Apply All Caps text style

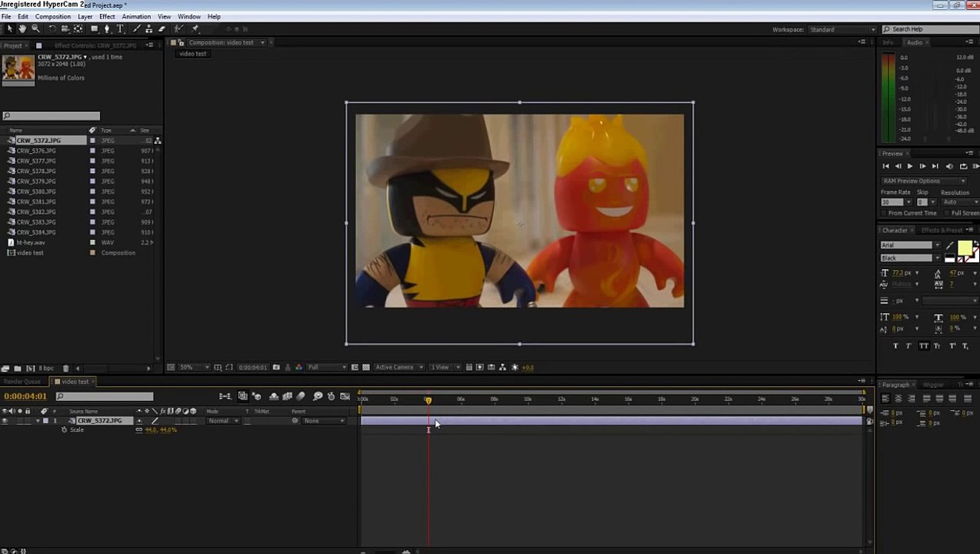click(924, 345)
